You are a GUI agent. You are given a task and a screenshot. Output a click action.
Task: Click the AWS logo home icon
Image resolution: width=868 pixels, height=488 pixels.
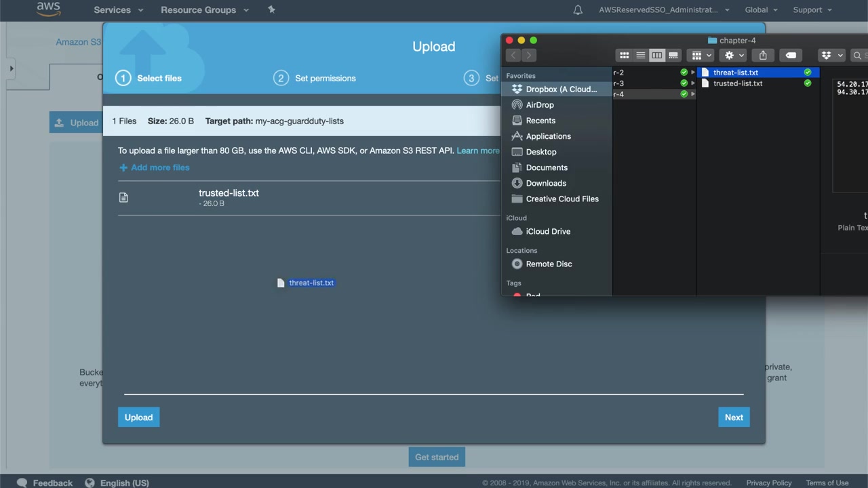pos(48,9)
